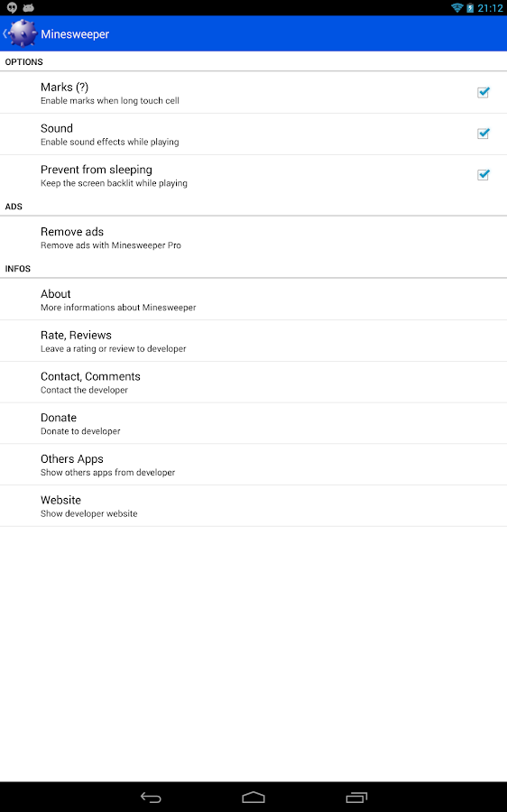Open the developer Website entry
Image resolution: width=507 pixels, height=812 pixels.
(253, 506)
